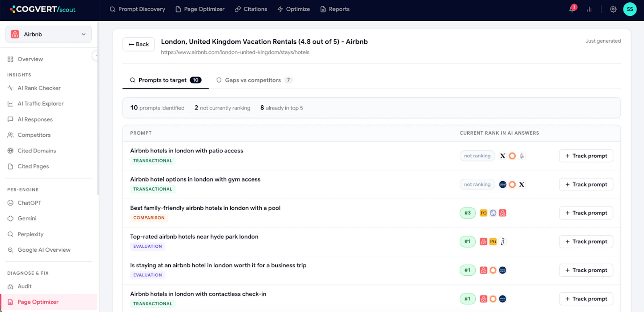Click the orange ring icon in patio row
The height and width of the screenshot is (312, 644).
512,156
